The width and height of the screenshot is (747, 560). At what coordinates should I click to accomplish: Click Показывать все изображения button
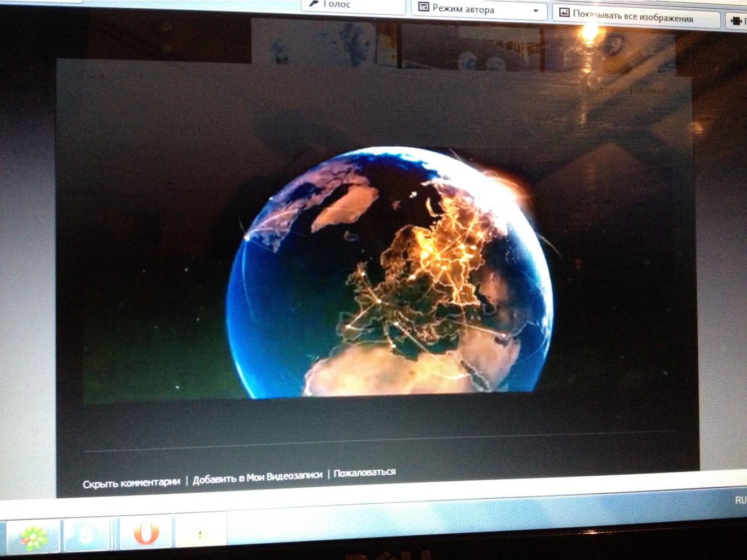(x=635, y=16)
